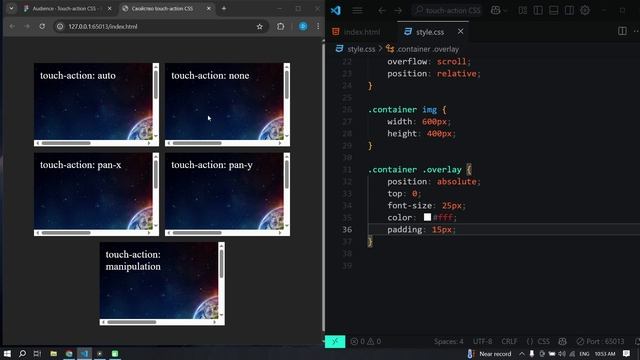Open the editor More Actions menu
The height and width of the screenshot is (360, 640).
(x=636, y=31)
